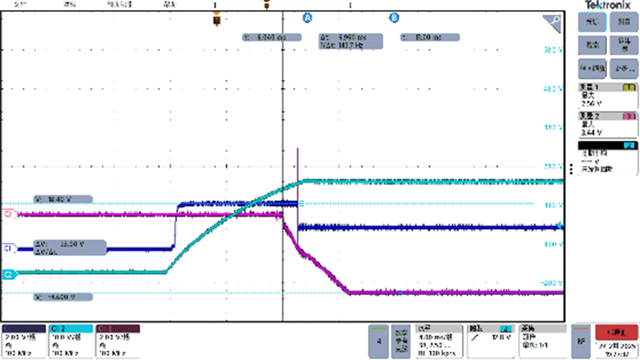This screenshot has height=360, width=640.
Task: Click the cursor A time readout left of center
Action: click(x=272, y=37)
